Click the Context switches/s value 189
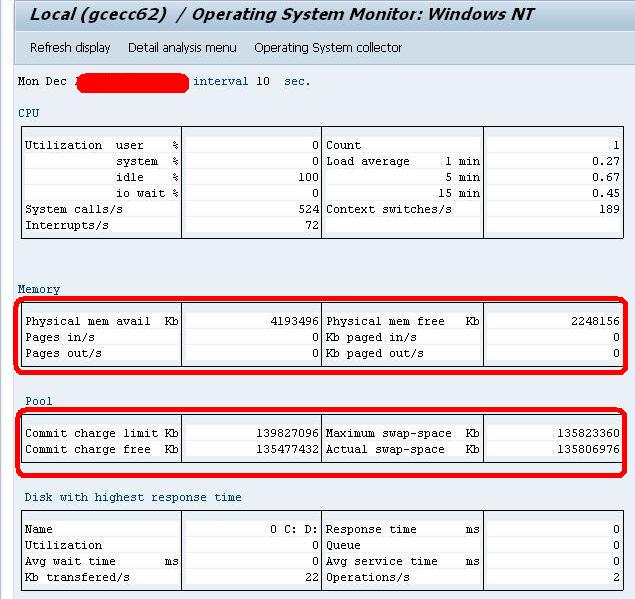 coord(609,209)
